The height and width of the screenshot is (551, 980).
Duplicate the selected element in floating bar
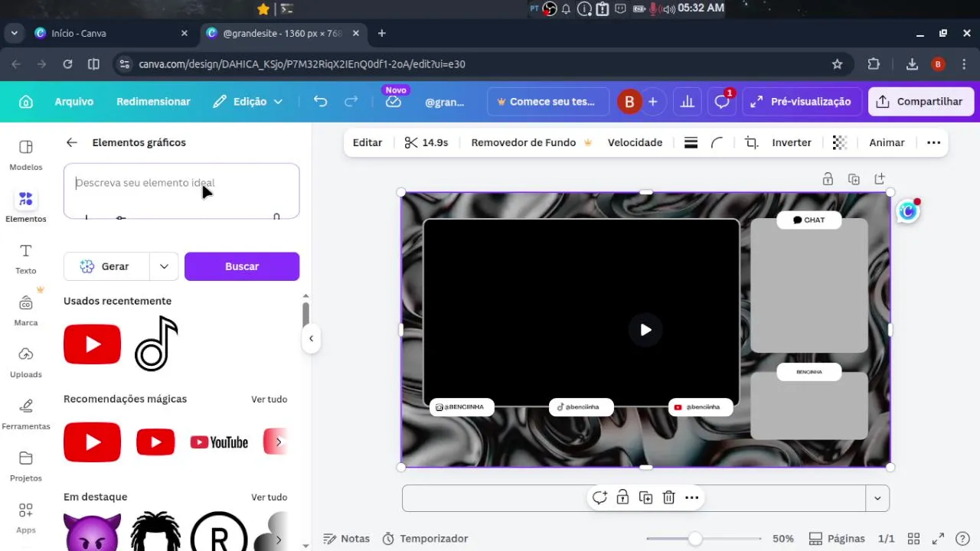645,497
